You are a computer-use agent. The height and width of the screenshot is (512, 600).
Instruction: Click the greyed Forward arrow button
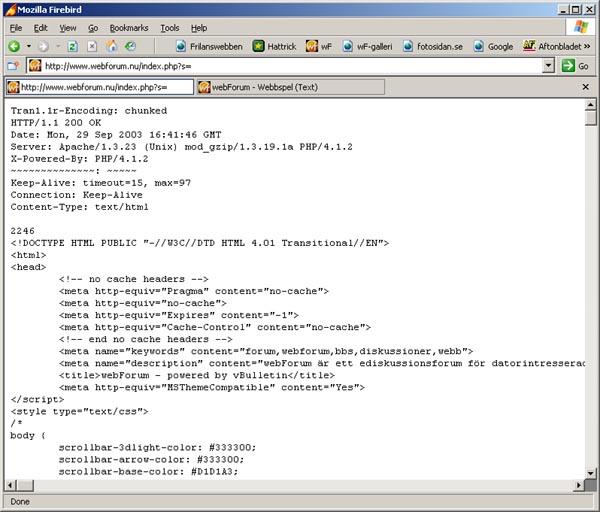point(43,46)
